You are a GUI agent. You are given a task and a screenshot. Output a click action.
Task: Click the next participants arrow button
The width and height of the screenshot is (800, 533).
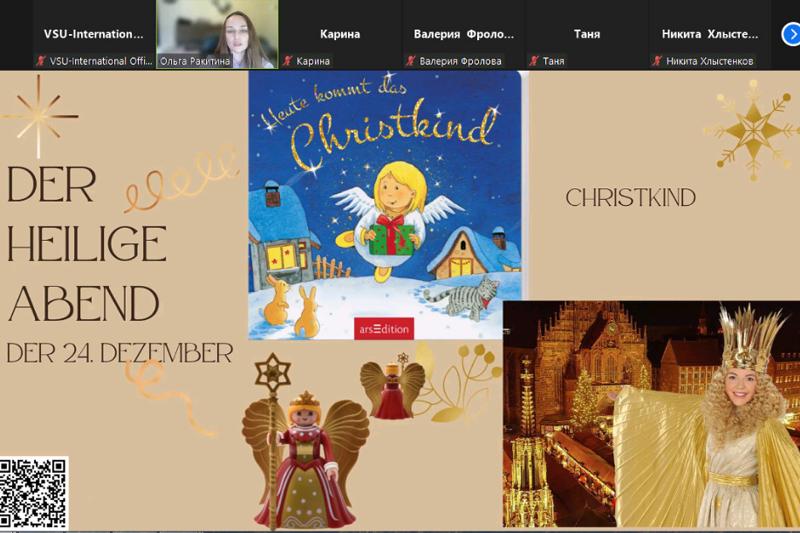point(791,35)
